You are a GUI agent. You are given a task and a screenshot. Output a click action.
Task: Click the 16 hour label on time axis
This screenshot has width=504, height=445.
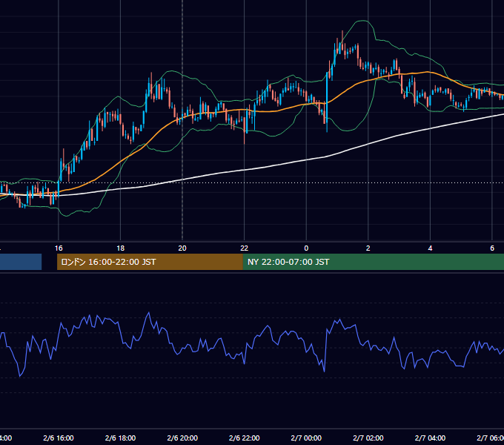pyautogui.click(x=59, y=248)
